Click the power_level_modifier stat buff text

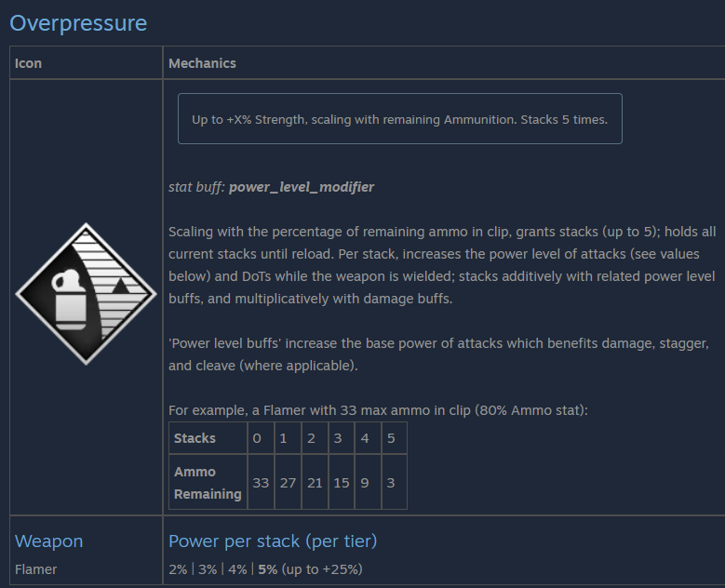tap(302, 187)
